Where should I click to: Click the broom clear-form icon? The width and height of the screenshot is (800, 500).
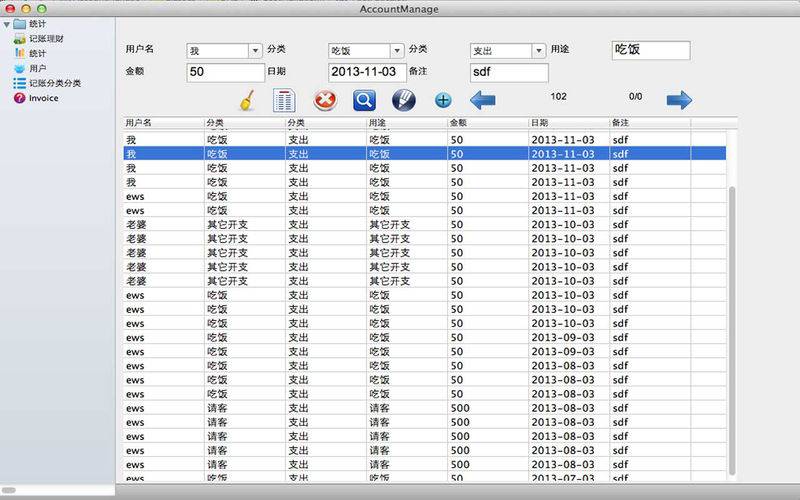click(245, 100)
